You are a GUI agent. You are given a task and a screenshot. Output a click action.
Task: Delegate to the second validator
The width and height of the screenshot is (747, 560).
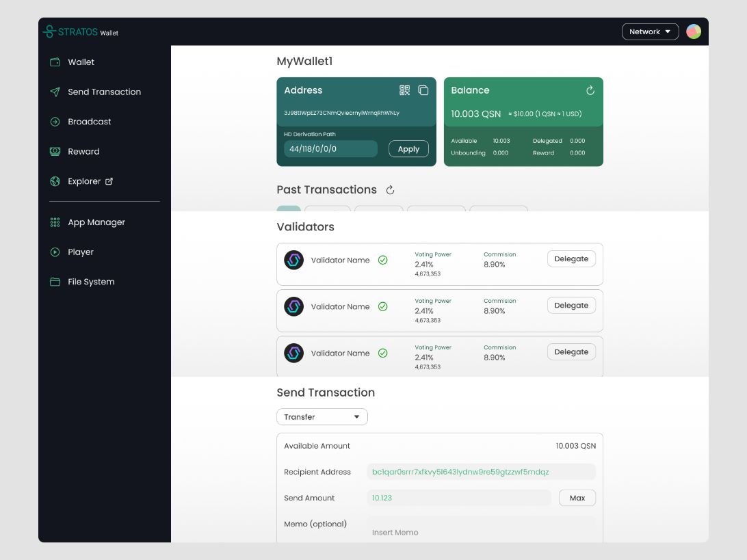click(571, 305)
